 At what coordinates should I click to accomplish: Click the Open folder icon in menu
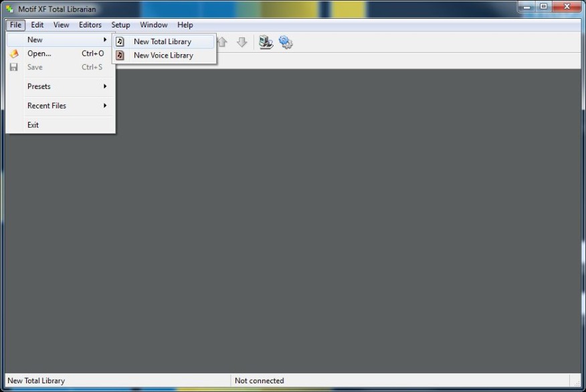[14, 54]
